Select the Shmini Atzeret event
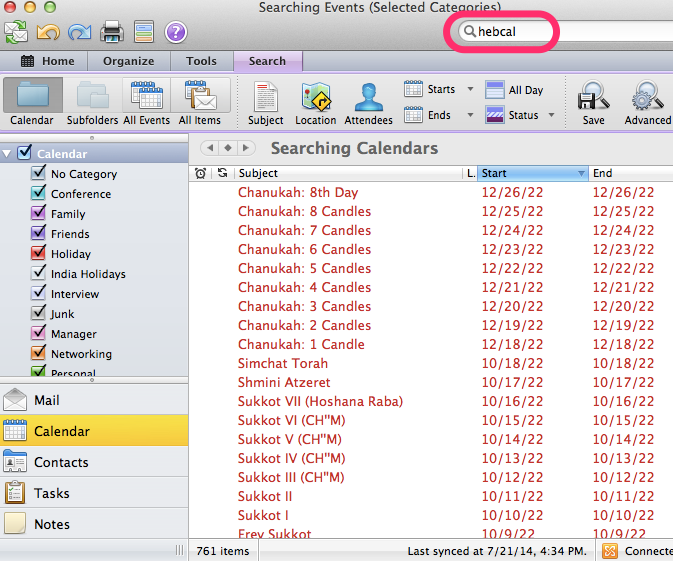The height and width of the screenshot is (561, 673). pos(431,382)
